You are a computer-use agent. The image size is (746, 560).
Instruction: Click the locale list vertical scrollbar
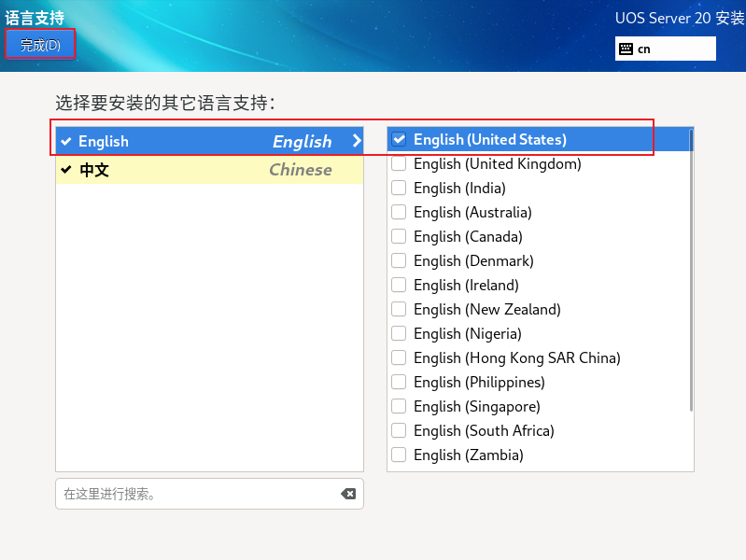tap(691, 271)
